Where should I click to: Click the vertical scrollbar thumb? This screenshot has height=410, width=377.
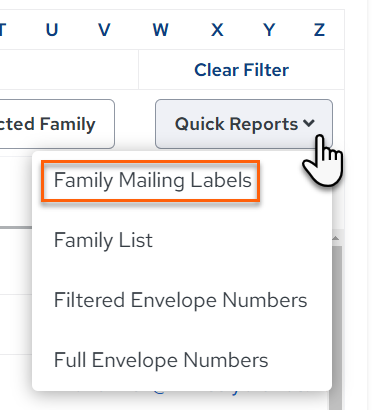337,327
